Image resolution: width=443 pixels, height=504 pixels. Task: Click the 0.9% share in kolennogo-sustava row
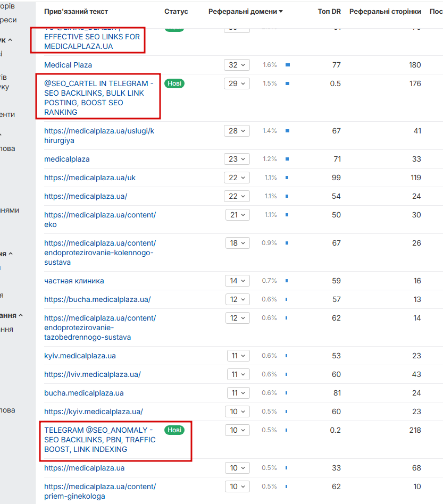pyautogui.click(x=270, y=243)
